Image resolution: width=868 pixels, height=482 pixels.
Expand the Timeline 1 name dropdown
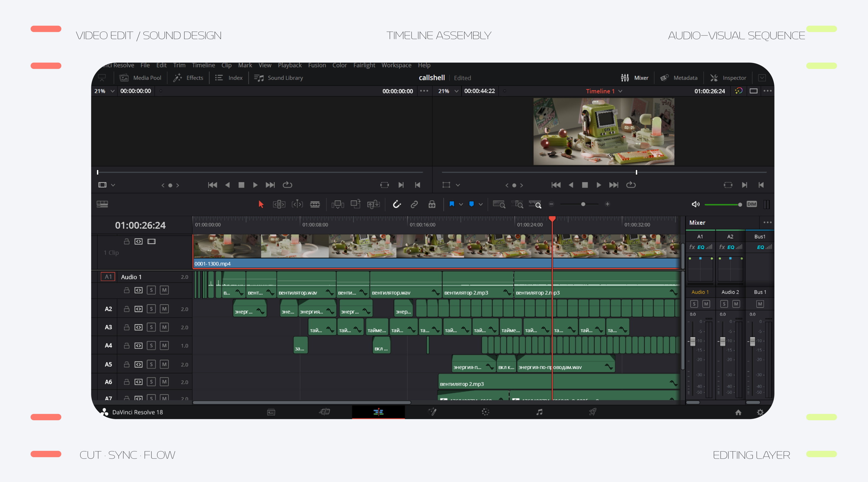(620, 91)
